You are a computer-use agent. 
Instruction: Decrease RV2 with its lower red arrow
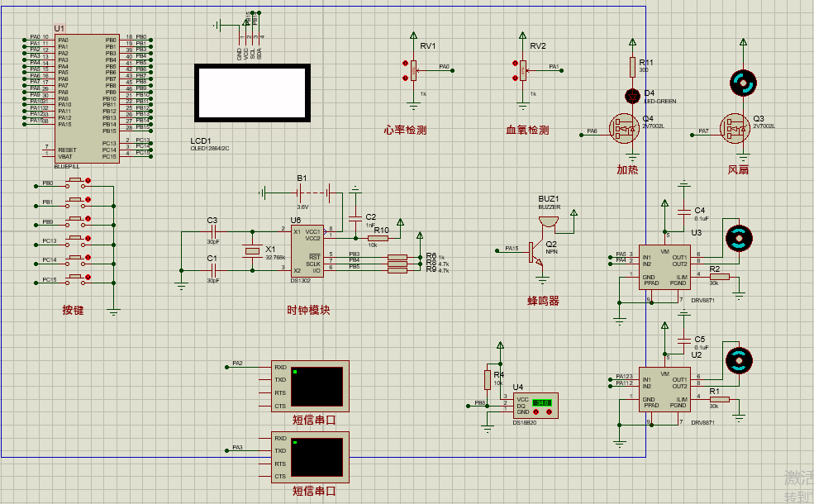click(515, 78)
